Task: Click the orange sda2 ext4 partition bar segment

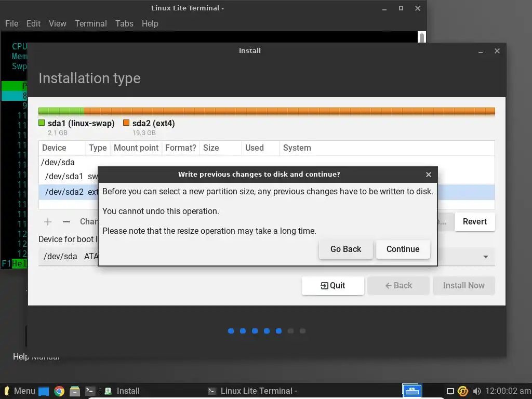Action: 289,111
